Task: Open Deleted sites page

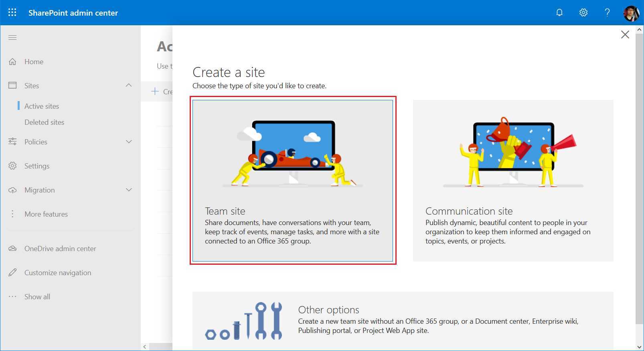Action: click(44, 122)
